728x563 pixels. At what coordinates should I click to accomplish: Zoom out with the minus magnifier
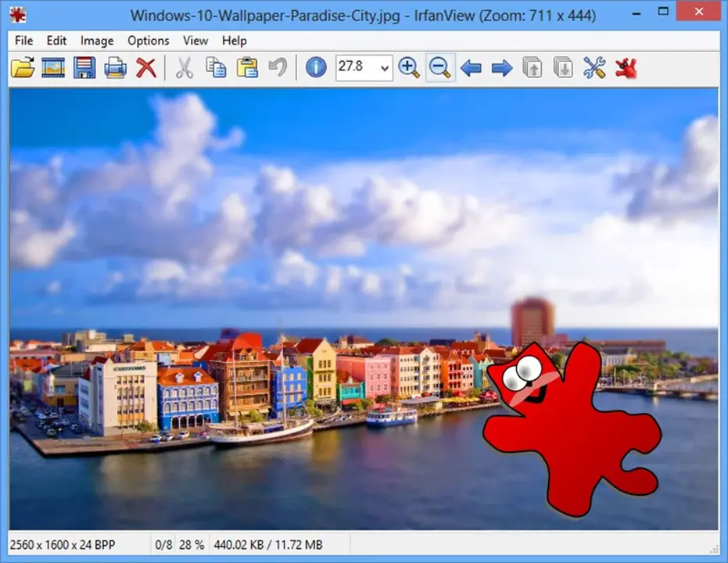(x=440, y=68)
